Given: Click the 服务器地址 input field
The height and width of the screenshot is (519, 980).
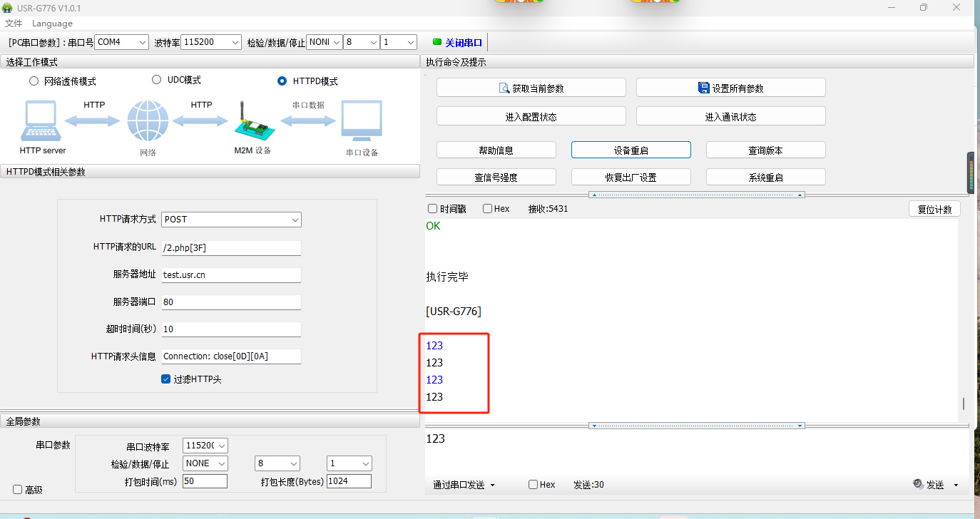Looking at the screenshot, I should pyautogui.click(x=231, y=274).
